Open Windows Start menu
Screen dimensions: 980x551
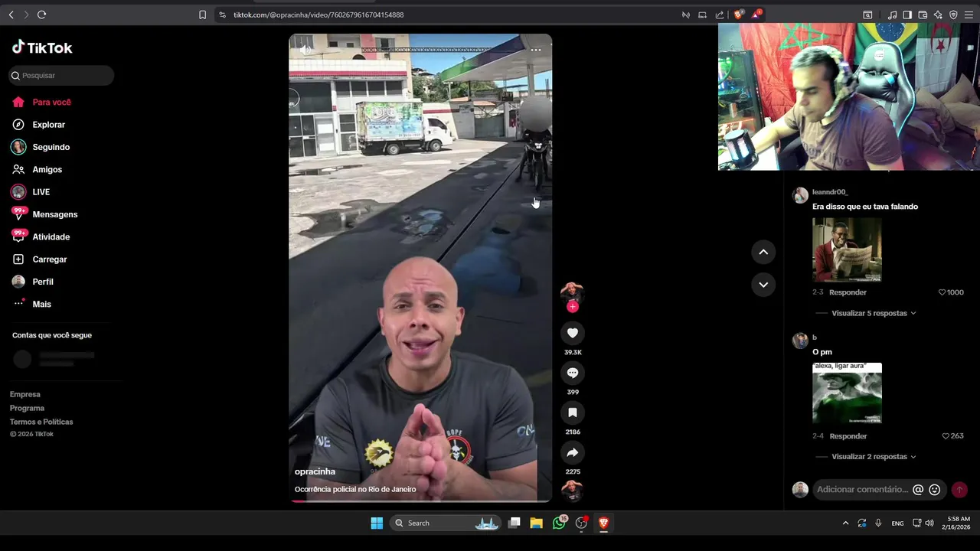[x=377, y=523]
